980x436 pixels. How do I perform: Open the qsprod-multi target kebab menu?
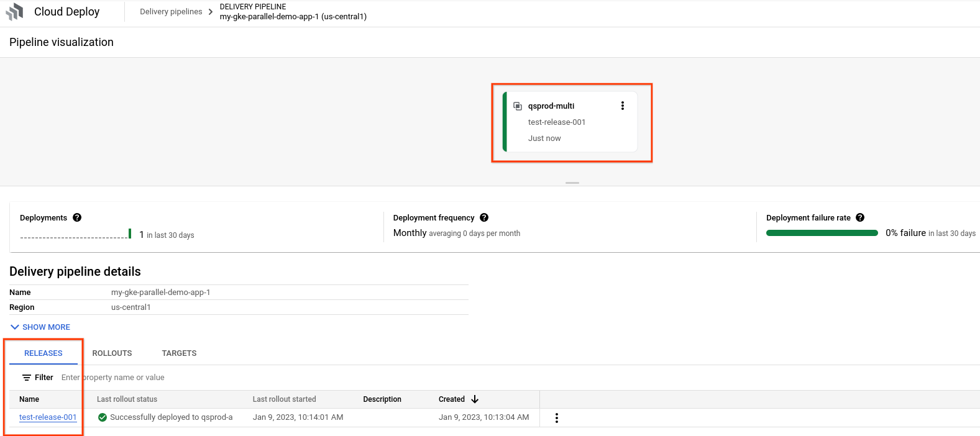[x=622, y=106]
